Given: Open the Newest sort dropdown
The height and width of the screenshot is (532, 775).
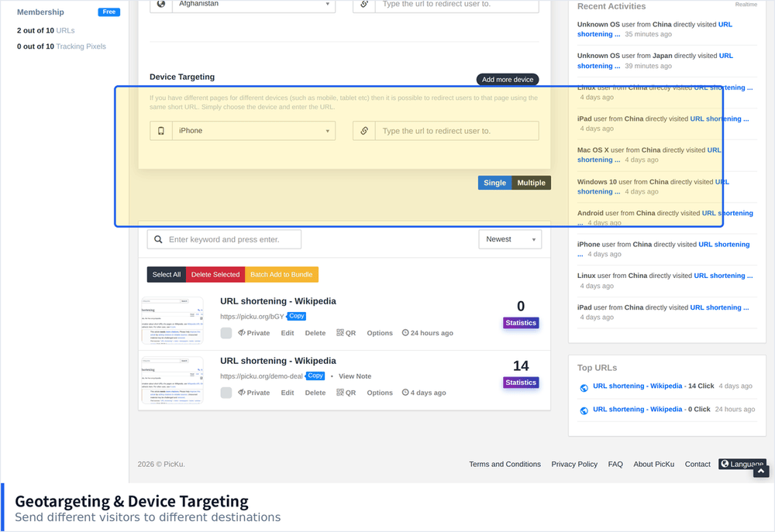Looking at the screenshot, I should point(510,239).
